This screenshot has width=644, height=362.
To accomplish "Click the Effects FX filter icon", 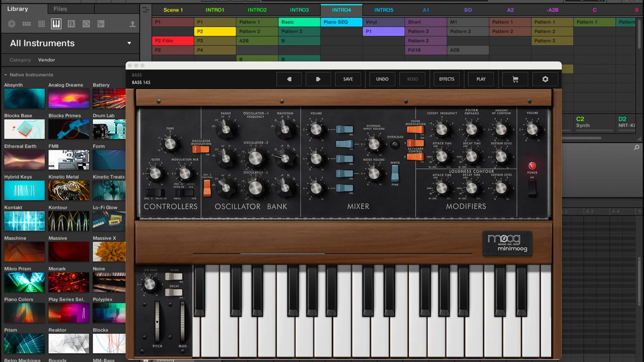I will 71,24.
